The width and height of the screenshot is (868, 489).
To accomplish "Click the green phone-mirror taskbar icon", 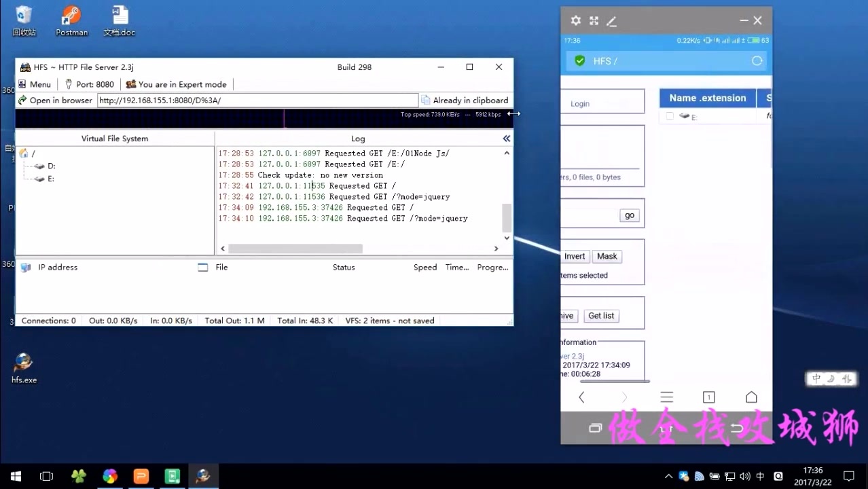I will click(x=172, y=476).
